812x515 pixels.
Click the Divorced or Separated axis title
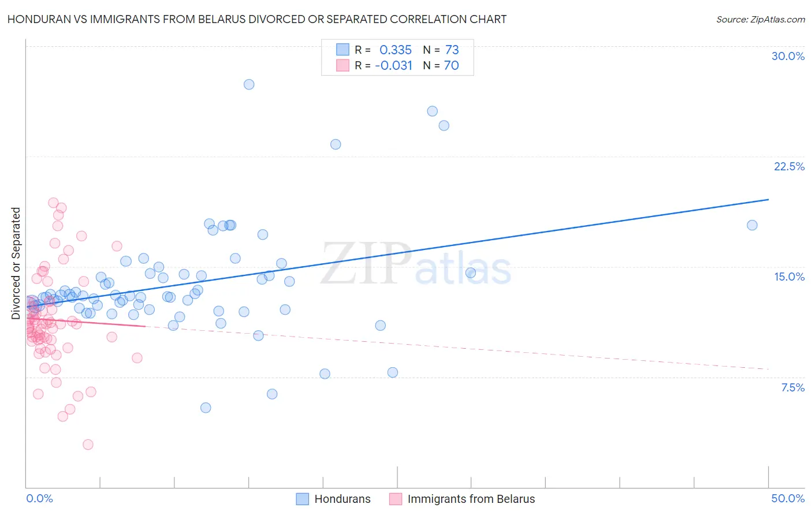[x=16, y=263]
